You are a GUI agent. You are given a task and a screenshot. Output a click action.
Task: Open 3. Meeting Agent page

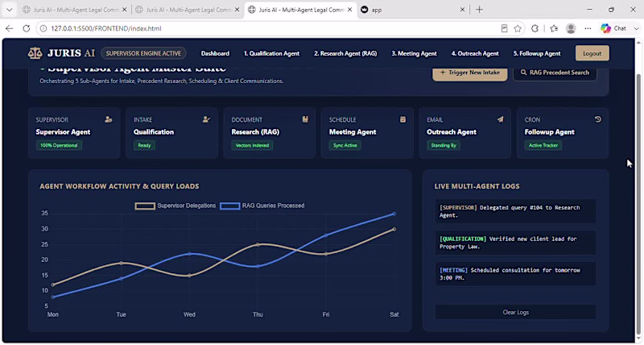point(414,53)
